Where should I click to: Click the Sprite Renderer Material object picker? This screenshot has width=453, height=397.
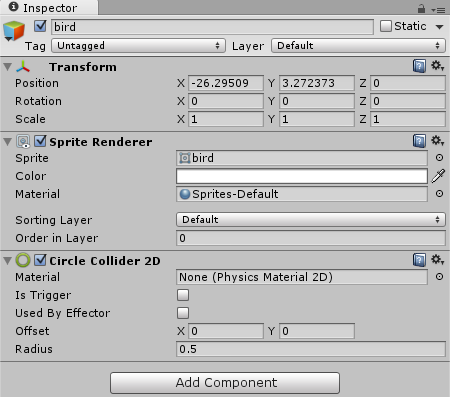(x=439, y=194)
